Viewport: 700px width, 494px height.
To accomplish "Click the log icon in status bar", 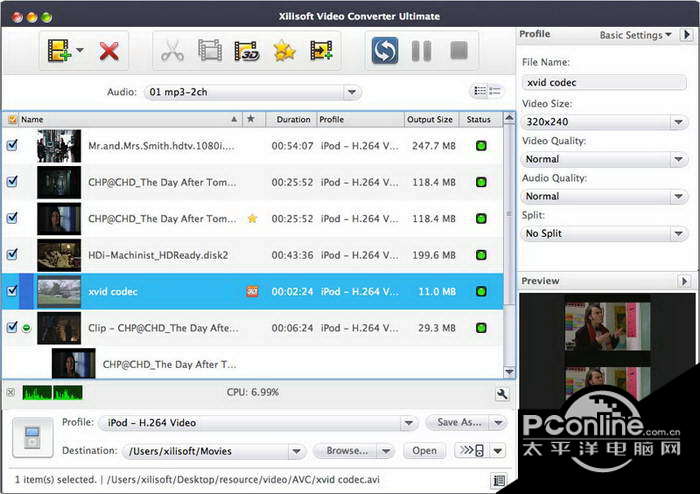I will 499,480.
